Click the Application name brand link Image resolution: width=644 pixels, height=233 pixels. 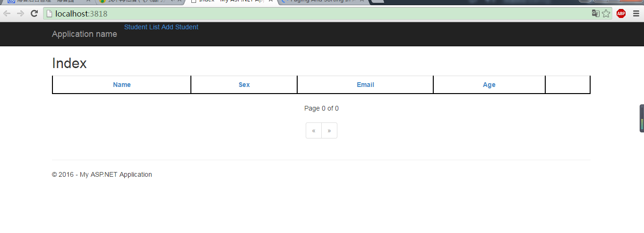coord(85,34)
